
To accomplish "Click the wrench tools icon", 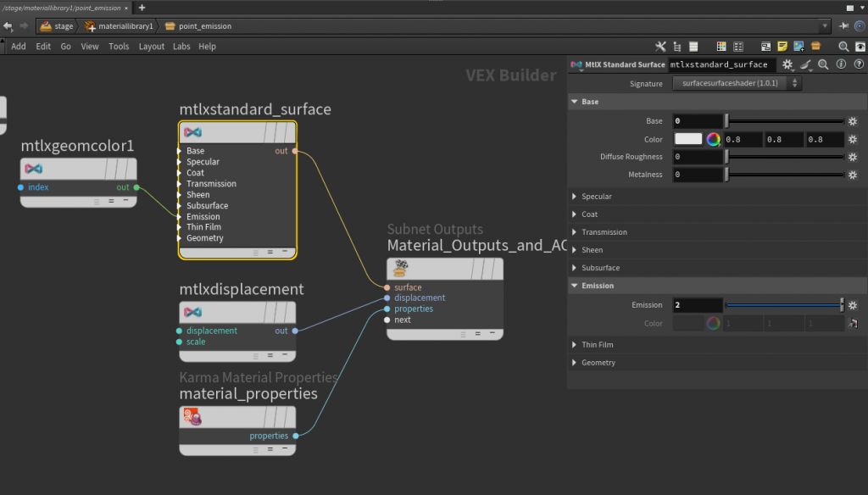I will pyautogui.click(x=661, y=46).
